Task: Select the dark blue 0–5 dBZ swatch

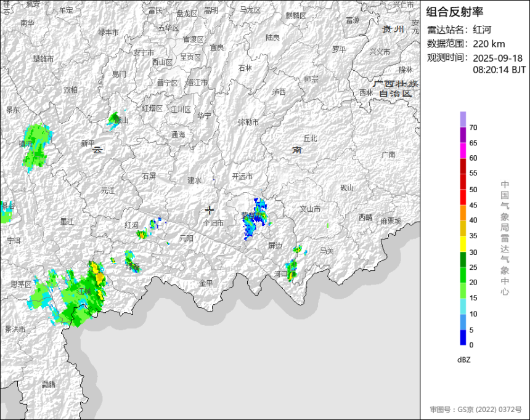Action: coord(463,337)
